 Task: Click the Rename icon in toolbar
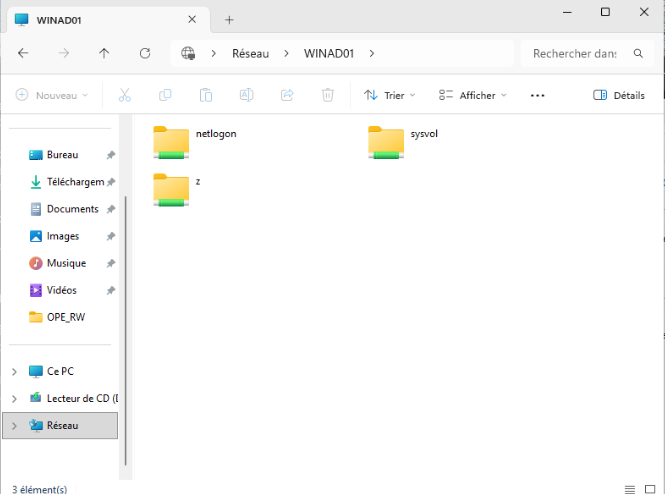coord(246,95)
